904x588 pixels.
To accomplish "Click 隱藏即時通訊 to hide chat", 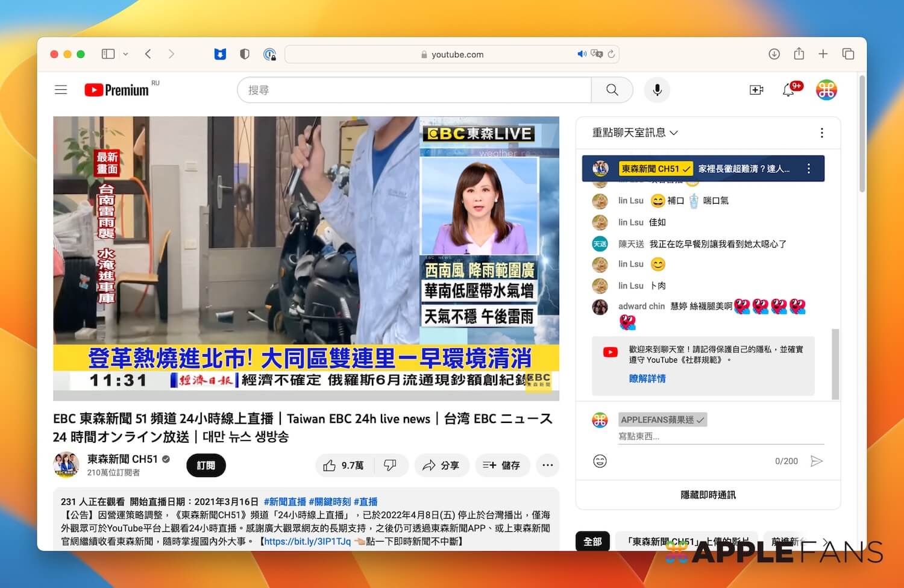I will [x=708, y=495].
